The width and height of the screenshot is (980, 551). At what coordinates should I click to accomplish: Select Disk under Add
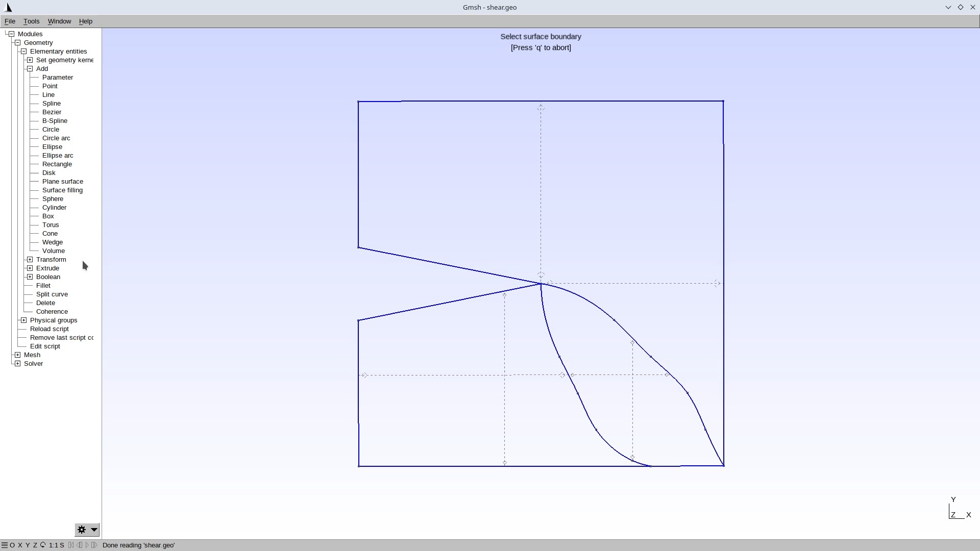pos(49,172)
